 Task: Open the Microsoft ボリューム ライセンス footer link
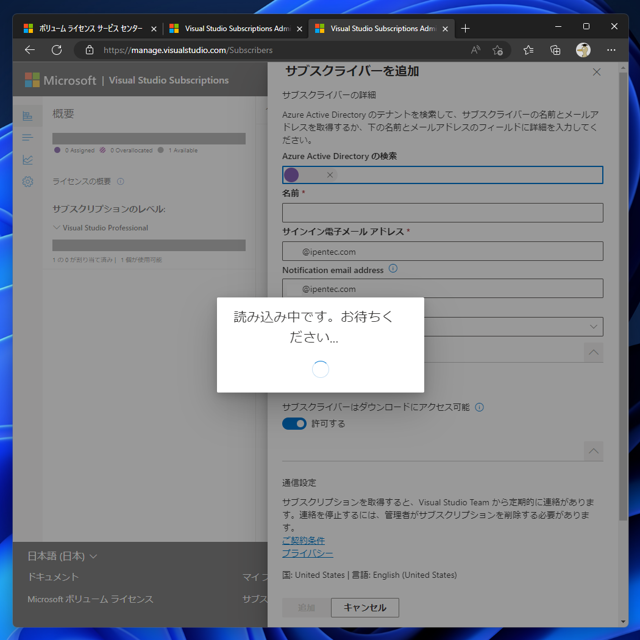[90, 599]
